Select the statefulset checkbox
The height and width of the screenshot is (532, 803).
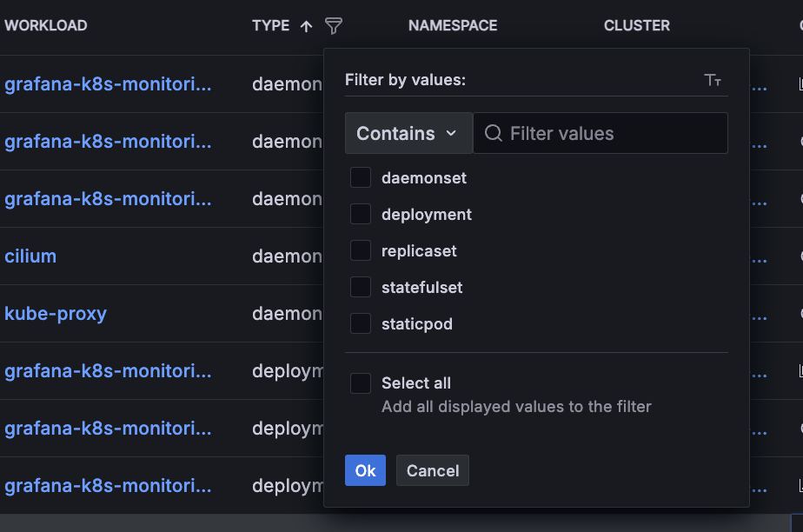[x=361, y=287]
